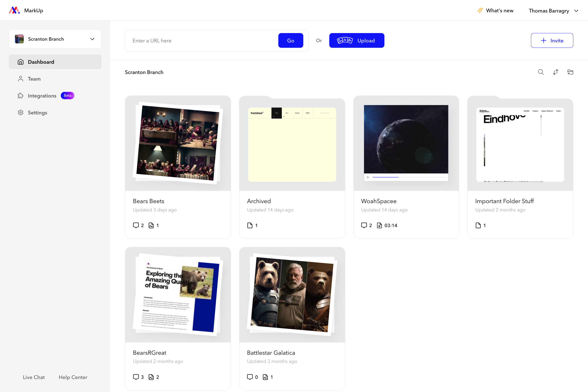Click the Upload icon button
The height and width of the screenshot is (392, 588).
pos(346,40)
